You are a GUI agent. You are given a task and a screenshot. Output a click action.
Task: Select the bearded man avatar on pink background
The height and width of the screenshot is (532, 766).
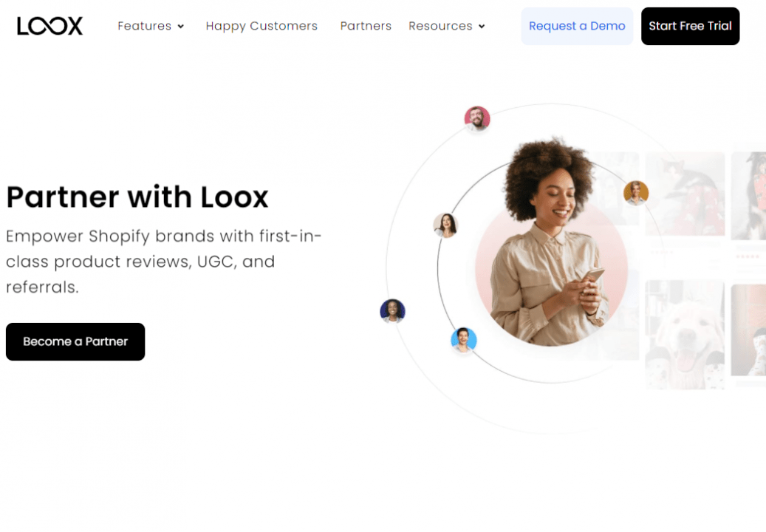pos(476,119)
